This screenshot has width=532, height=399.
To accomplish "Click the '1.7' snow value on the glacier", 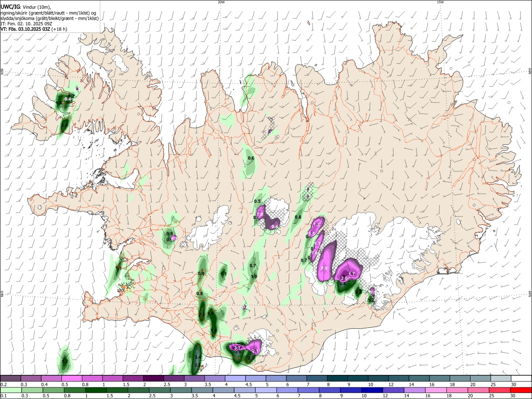I will 351,274.
